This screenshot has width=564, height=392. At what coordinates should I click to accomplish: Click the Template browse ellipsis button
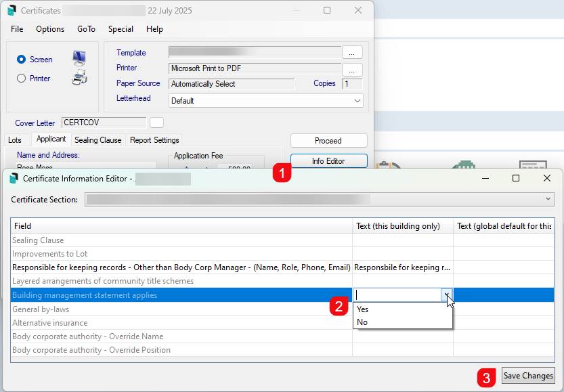[352, 53]
